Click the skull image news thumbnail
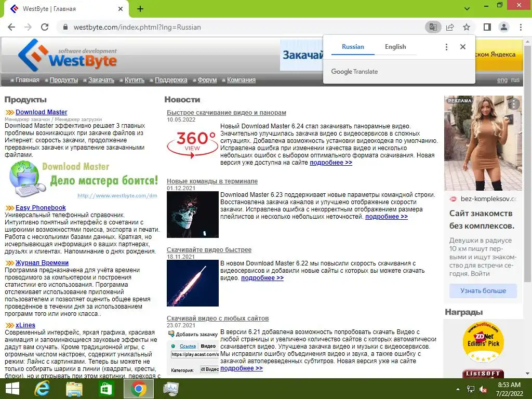The image size is (532, 399). pyautogui.click(x=193, y=215)
